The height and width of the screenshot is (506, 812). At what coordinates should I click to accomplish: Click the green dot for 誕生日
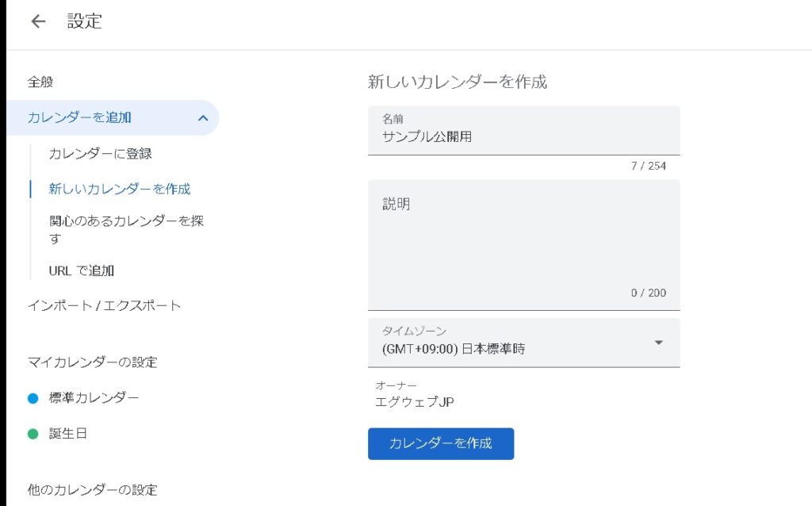click(33, 434)
